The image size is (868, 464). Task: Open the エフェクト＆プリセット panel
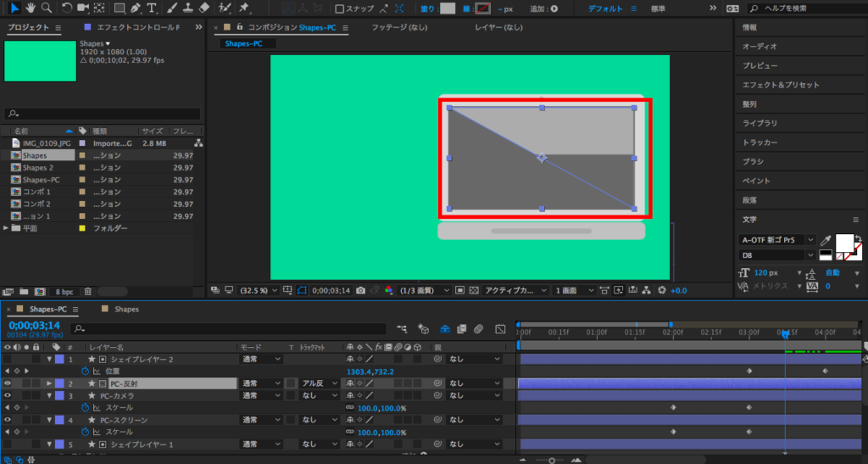click(780, 85)
